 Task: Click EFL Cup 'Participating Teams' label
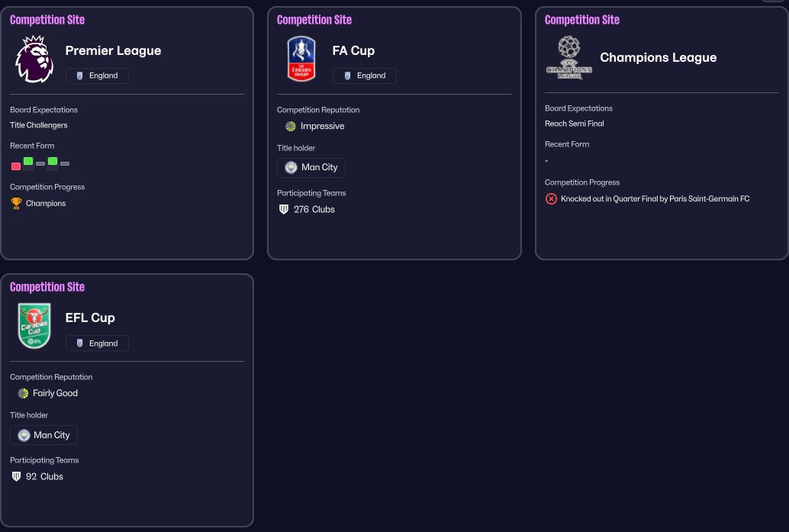coord(44,460)
